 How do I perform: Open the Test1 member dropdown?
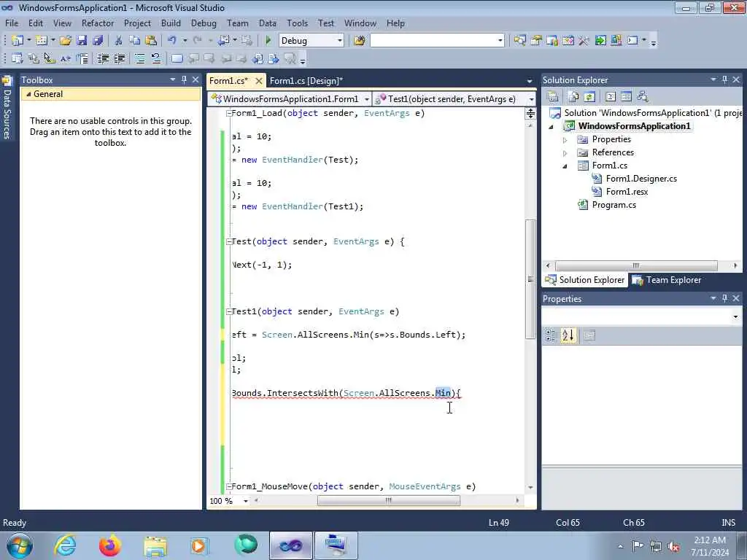(531, 99)
